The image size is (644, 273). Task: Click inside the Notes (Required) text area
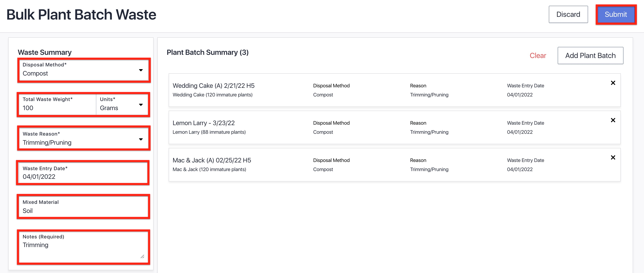coord(83,247)
